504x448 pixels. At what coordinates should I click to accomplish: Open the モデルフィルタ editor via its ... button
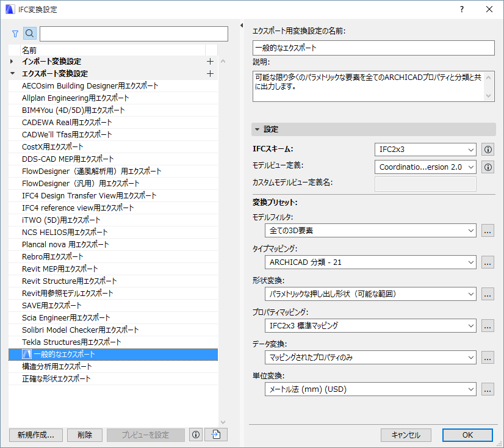pyautogui.click(x=488, y=231)
